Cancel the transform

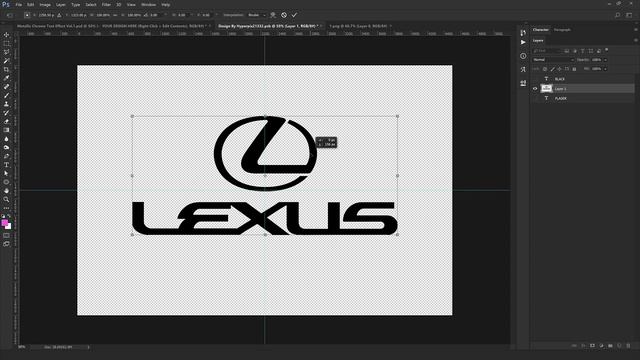pyautogui.click(x=284, y=15)
